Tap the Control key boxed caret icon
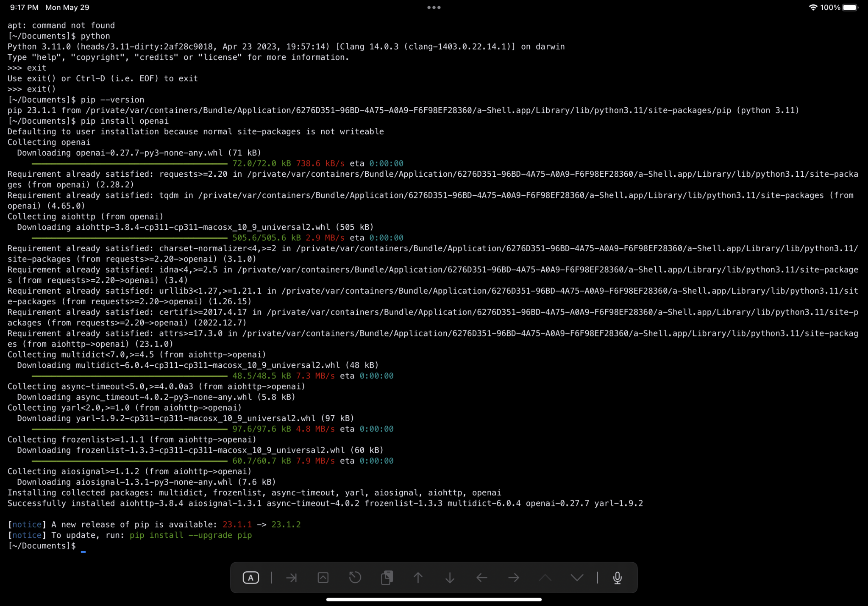Image resolution: width=868 pixels, height=606 pixels. pos(323,578)
